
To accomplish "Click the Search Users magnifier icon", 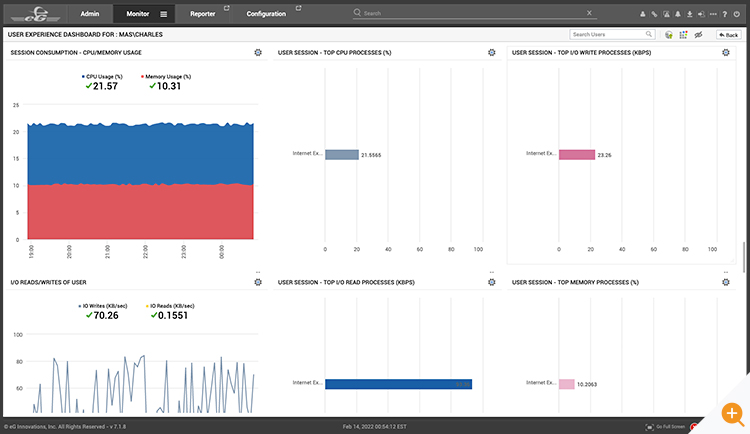I will click(649, 34).
